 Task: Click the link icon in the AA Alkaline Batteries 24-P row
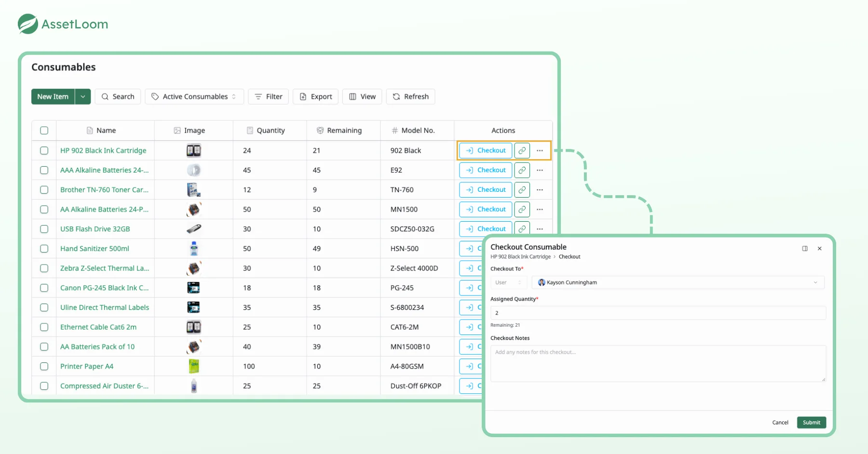coord(522,209)
